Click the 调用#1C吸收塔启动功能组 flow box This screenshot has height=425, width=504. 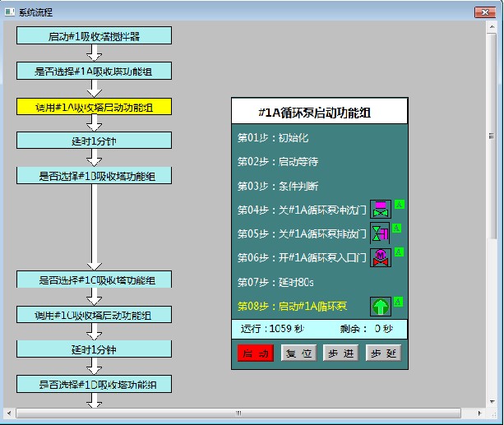[x=94, y=315]
